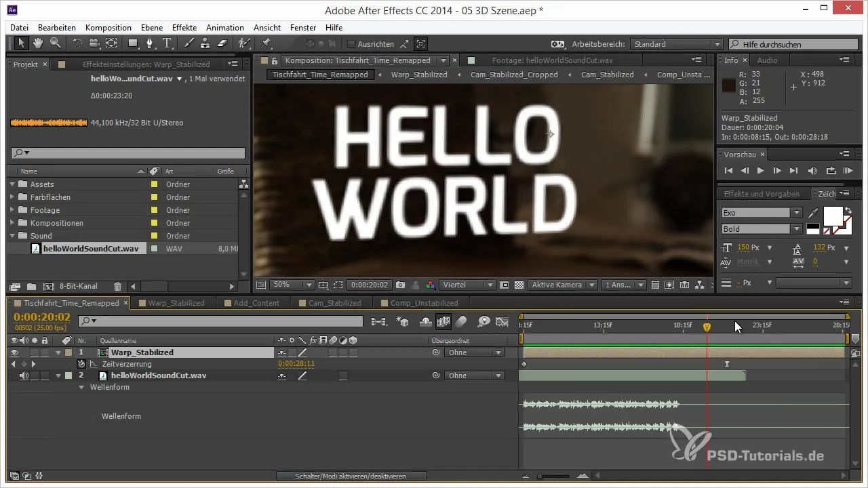This screenshot has width=868, height=488.
Task: Click the white fill color swatch
Action: tap(832, 216)
